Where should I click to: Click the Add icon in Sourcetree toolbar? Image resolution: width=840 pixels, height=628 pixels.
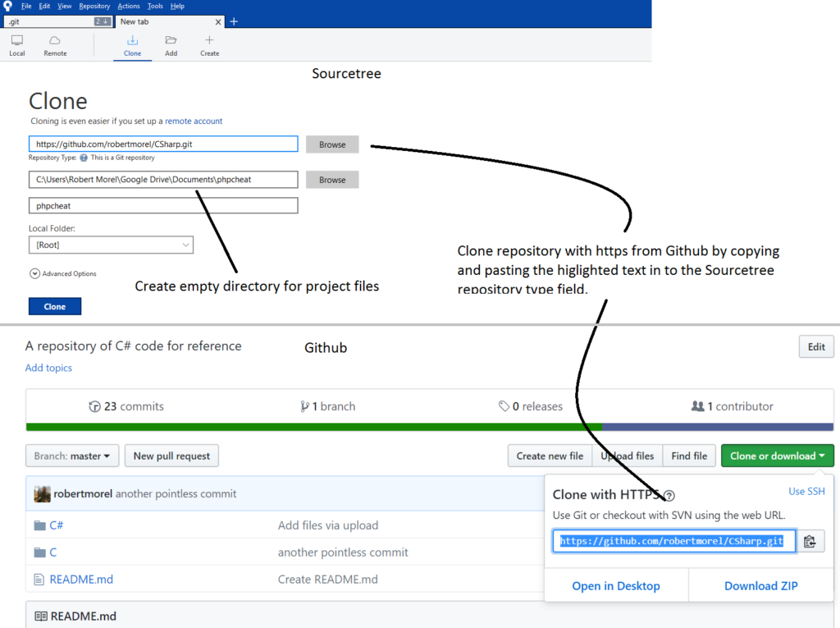tap(171, 39)
